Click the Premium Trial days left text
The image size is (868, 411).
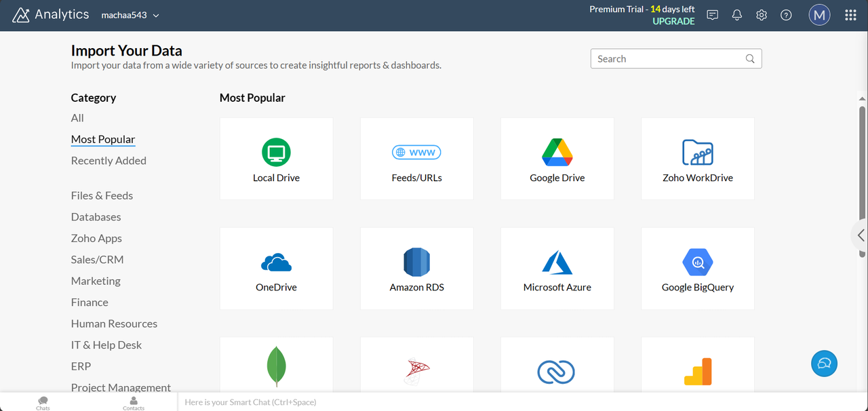[642, 9]
